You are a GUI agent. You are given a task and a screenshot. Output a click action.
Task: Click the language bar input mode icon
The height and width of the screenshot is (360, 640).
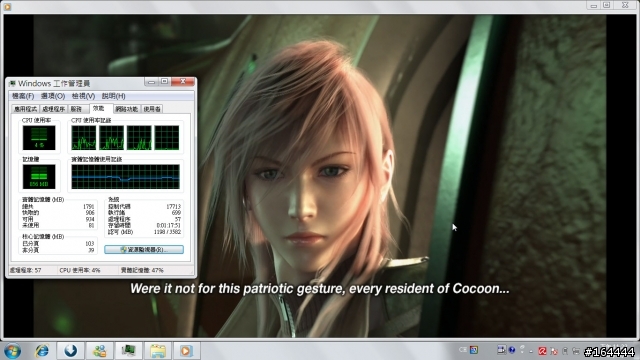(x=501, y=350)
